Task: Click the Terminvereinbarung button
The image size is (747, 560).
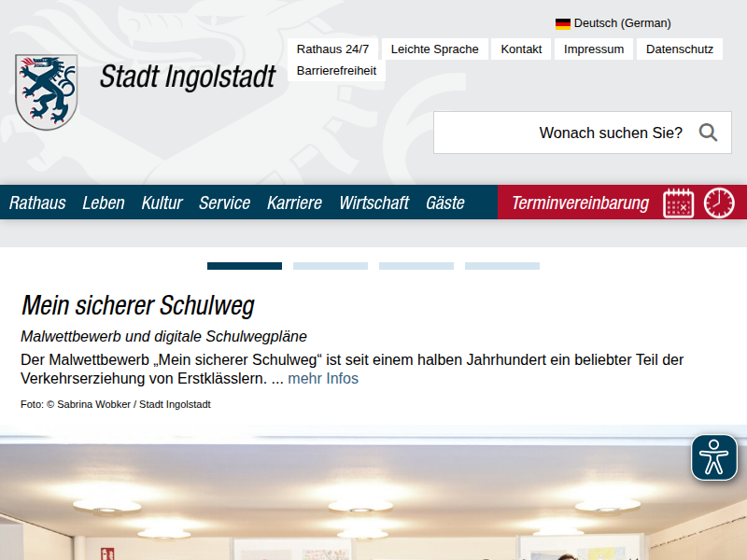Action: point(580,203)
